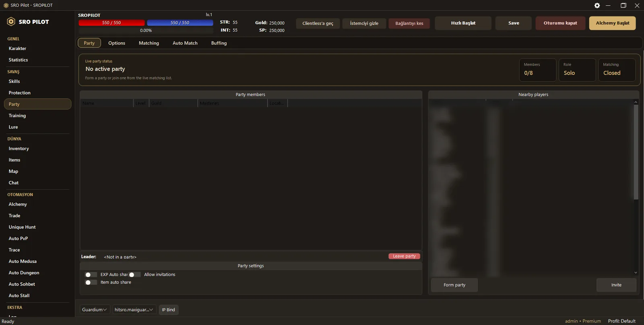Go to the Buffing tab

tap(219, 43)
